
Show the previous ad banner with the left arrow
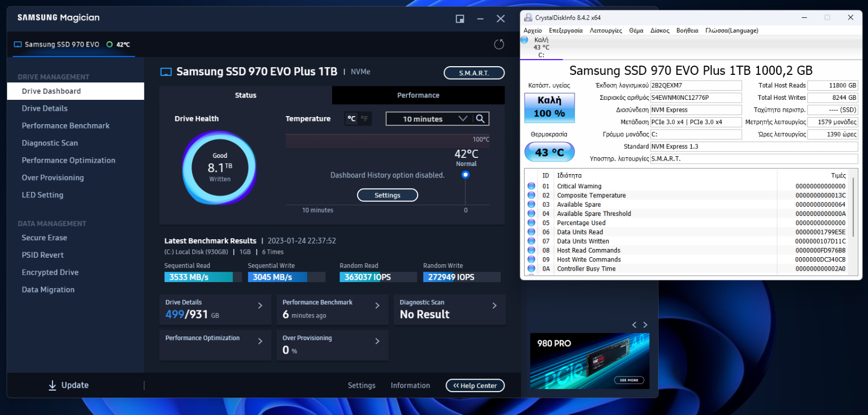click(634, 325)
